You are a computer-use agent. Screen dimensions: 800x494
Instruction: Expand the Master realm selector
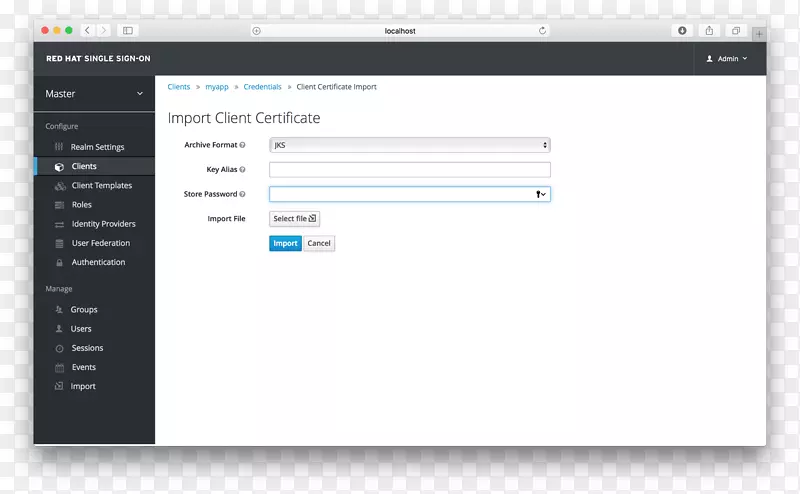(94, 94)
